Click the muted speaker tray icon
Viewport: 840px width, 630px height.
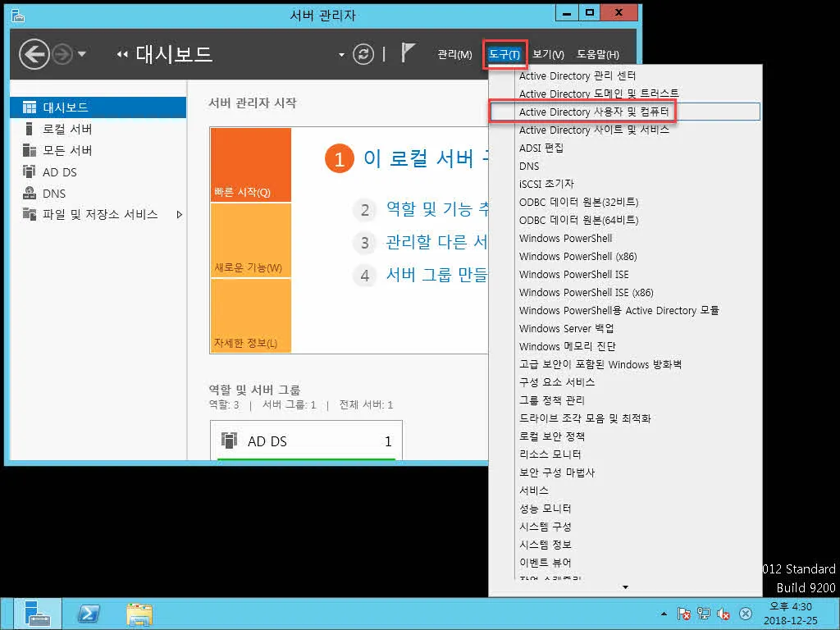pyautogui.click(x=723, y=613)
